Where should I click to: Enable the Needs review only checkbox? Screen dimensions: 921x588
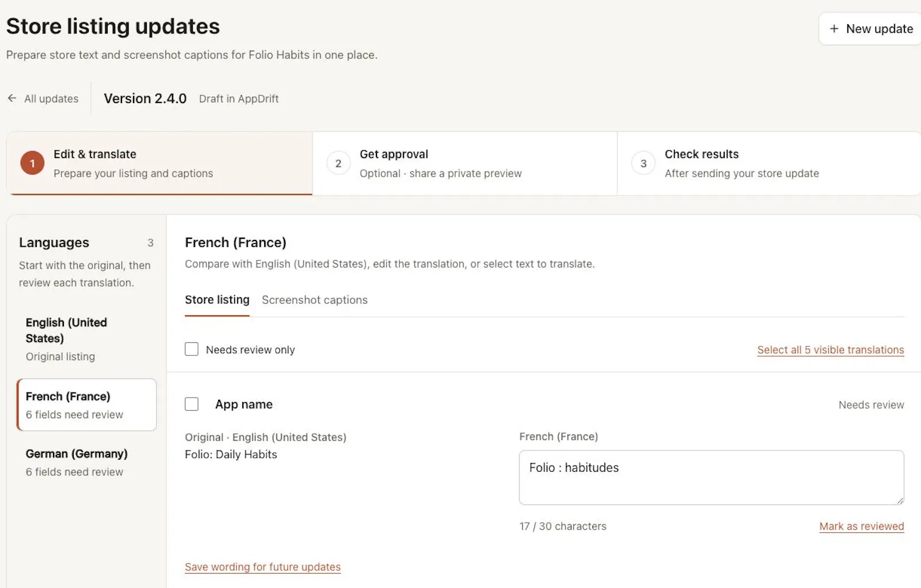point(192,349)
